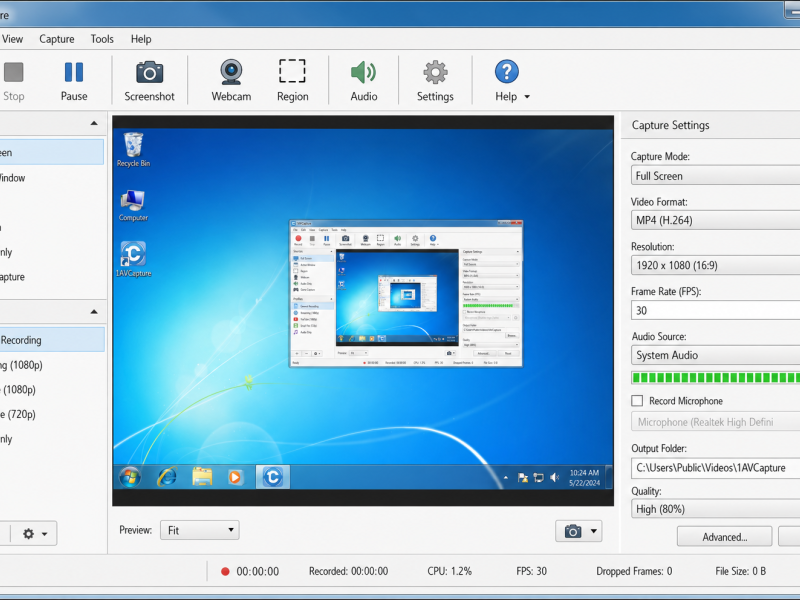This screenshot has height=600, width=800.
Task: Click the gear options button below sidebar
Action: (x=34, y=534)
